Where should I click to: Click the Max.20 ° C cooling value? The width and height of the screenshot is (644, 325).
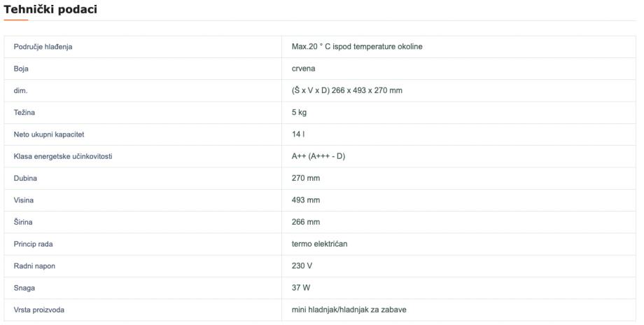[356, 47]
